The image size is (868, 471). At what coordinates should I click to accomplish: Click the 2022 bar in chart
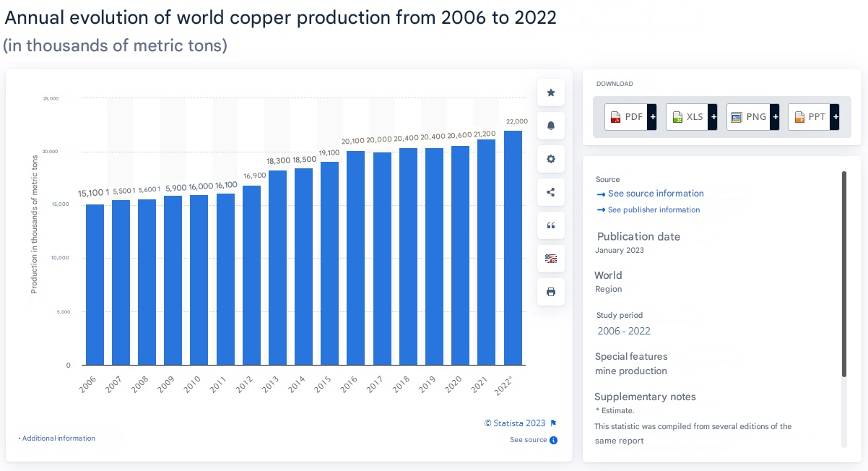(513, 248)
